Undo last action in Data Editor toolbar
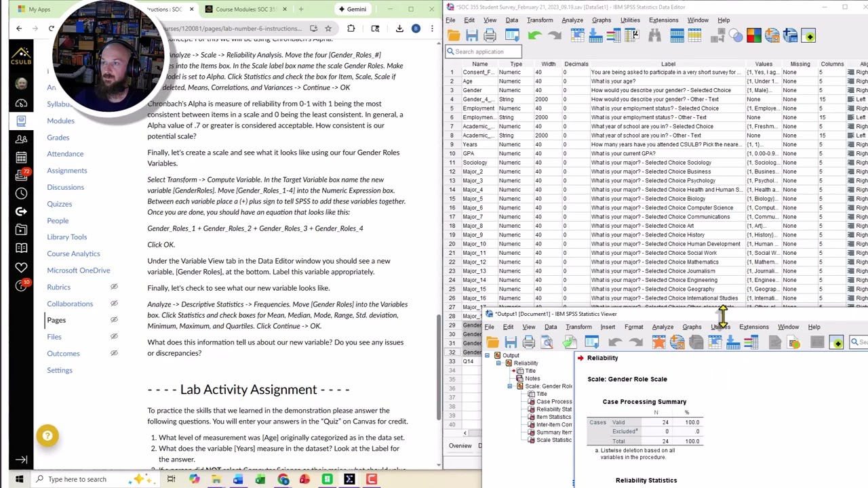Image resolution: width=868 pixels, height=488 pixels. [534, 36]
